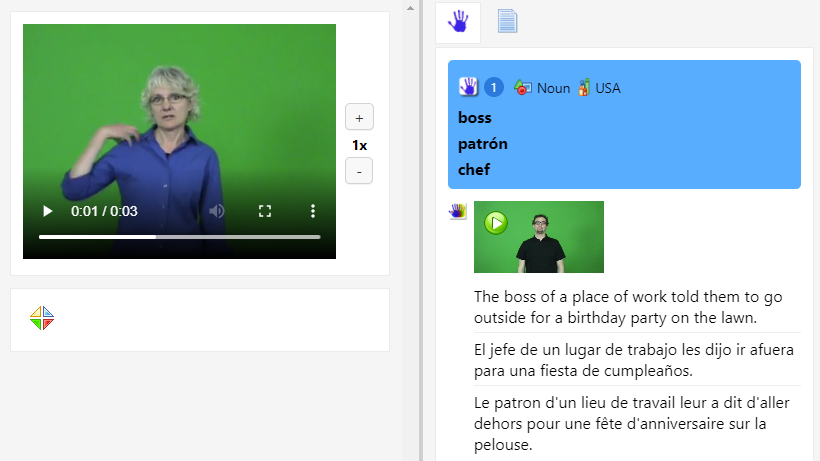The width and height of the screenshot is (820, 461).
Task: Click the green play button on the thumbnail
Action: tap(496, 223)
